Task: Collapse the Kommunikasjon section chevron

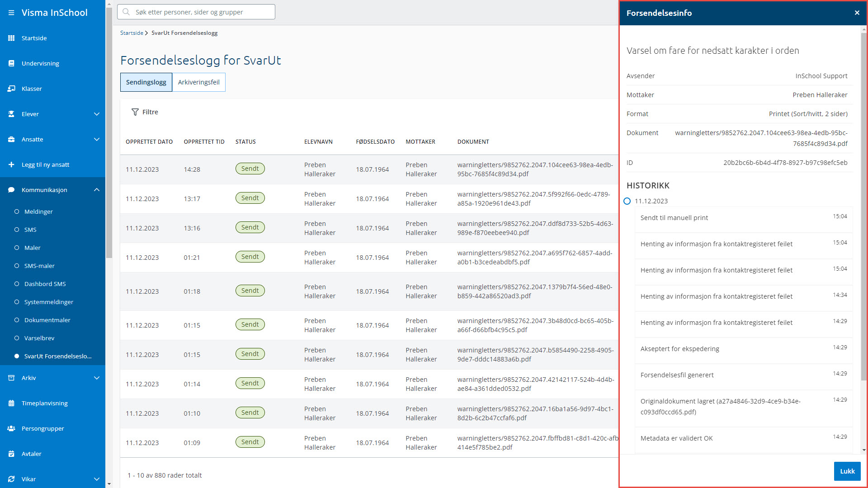Action: point(96,190)
